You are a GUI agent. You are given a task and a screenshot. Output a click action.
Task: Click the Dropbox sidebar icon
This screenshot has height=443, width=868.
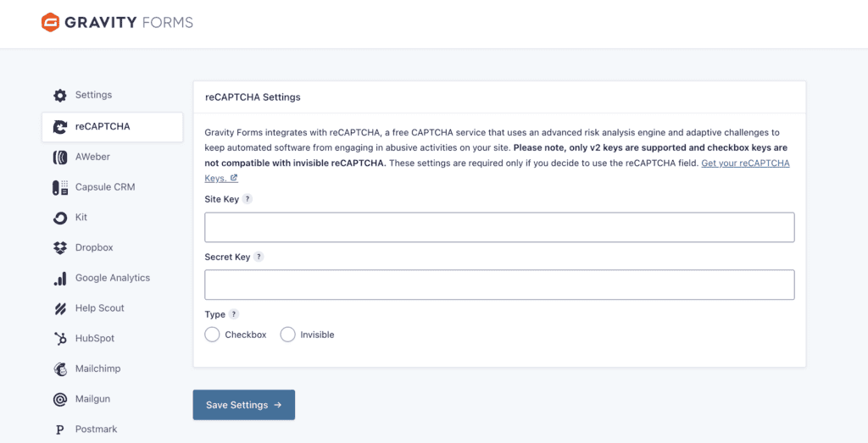[60, 248]
